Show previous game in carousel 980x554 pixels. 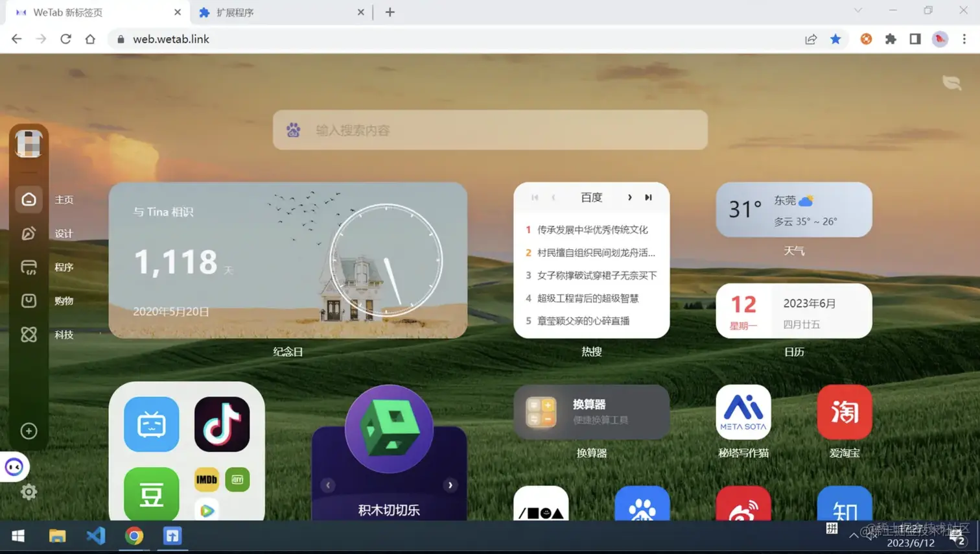pos(328,485)
